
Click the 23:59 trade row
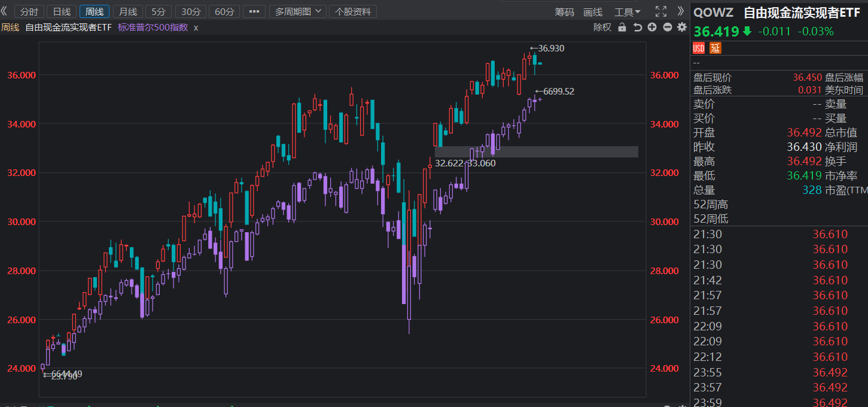(x=779, y=403)
